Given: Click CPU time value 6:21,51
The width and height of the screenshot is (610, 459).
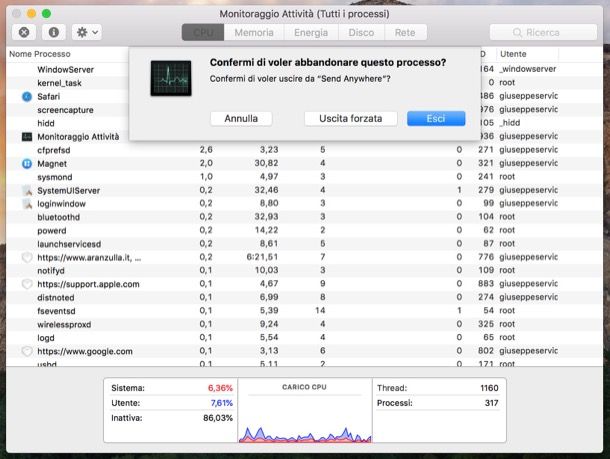Looking at the screenshot, I should tap(262, 257).
